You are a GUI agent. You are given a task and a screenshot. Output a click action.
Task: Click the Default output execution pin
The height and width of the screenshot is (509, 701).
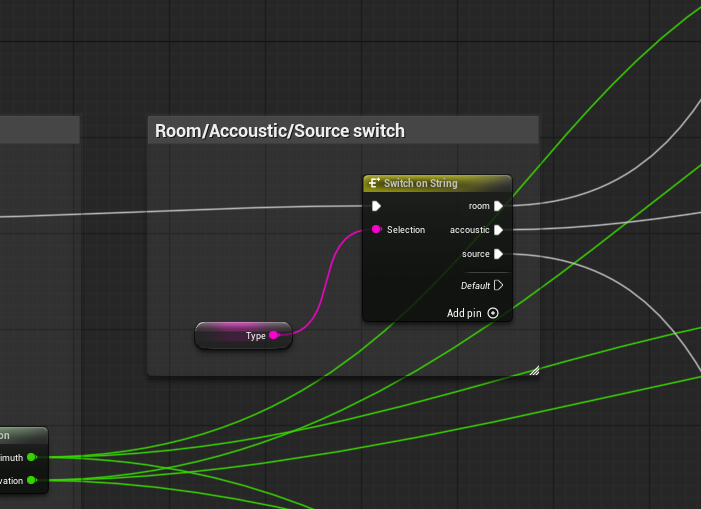(x=498, y=285)
